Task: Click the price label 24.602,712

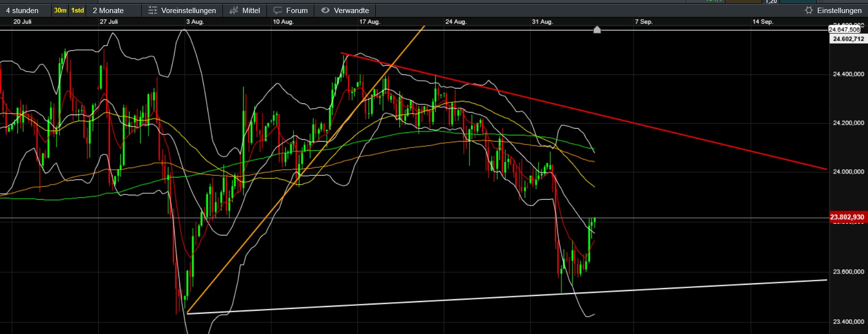Action: [848, 39]
